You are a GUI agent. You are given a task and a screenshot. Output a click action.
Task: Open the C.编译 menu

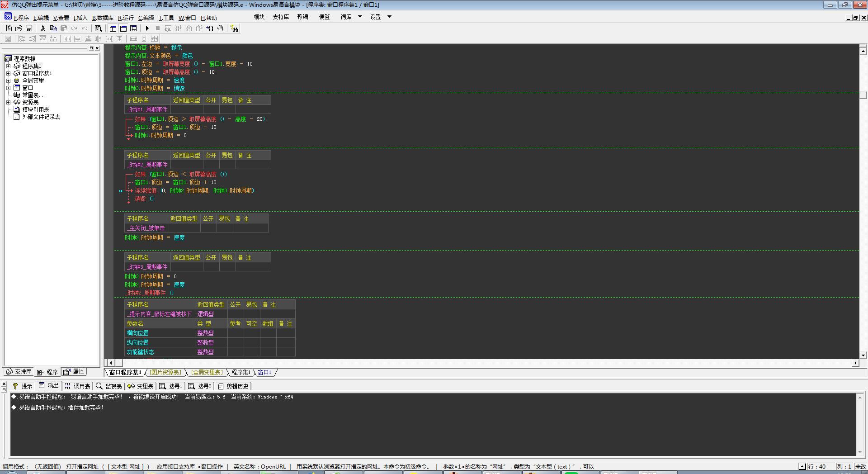[x=146, y=18]
